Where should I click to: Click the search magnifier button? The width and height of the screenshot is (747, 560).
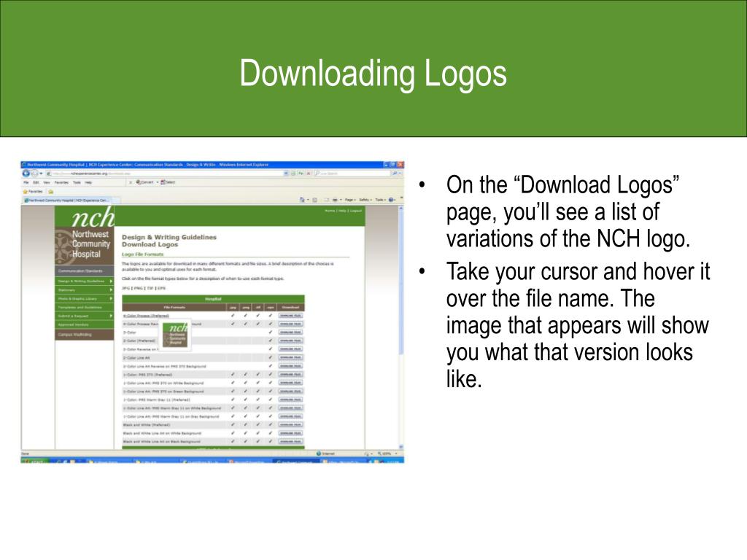pos(395,174)
